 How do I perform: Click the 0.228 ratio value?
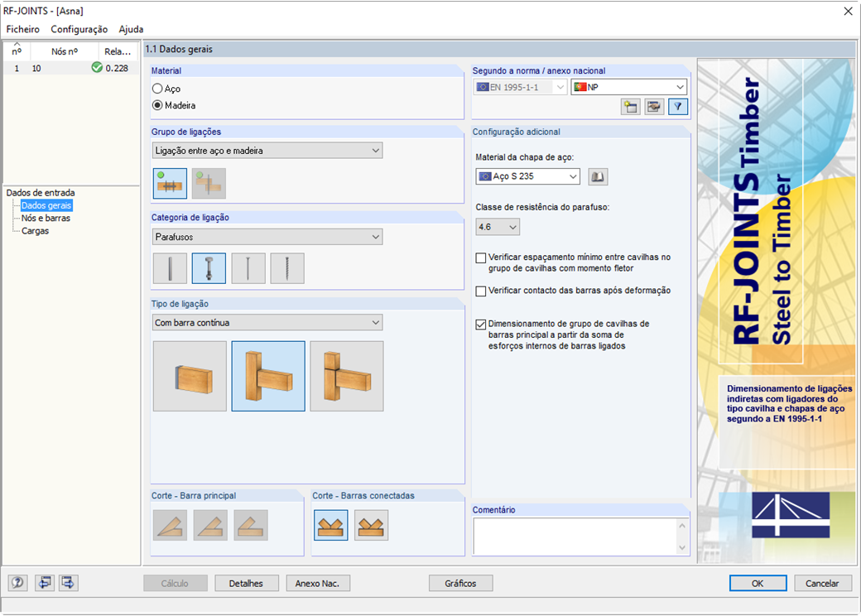point(117,68)
